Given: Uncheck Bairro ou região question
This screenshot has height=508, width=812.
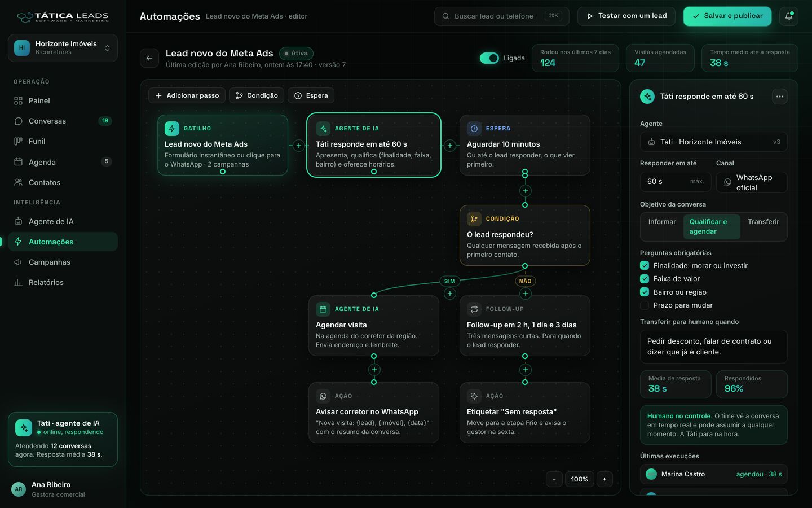Looking at the screenshot, I should (645, 292).
